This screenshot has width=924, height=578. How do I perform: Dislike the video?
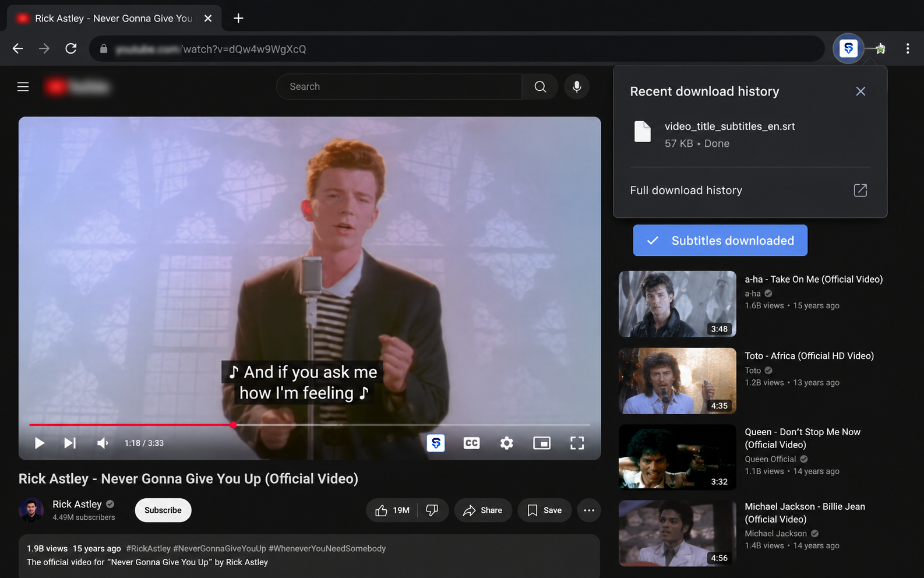tap(432, 510)
